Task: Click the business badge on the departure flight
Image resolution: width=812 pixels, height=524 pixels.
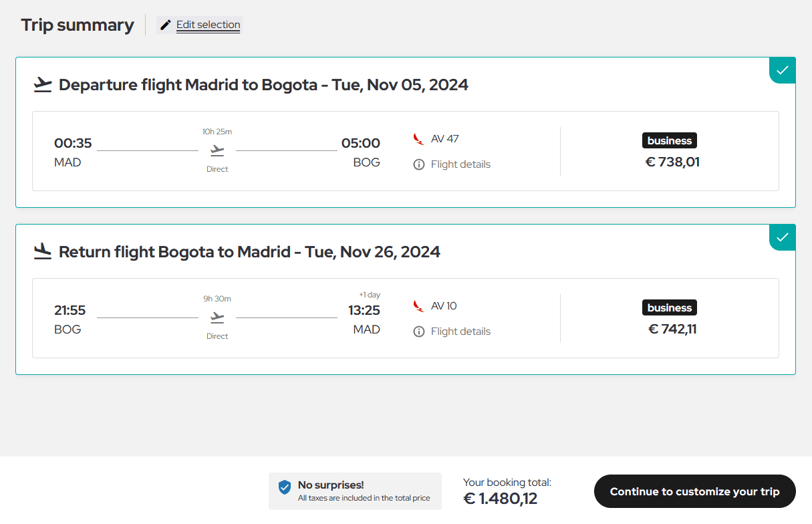Action: (x=670, y=140)
